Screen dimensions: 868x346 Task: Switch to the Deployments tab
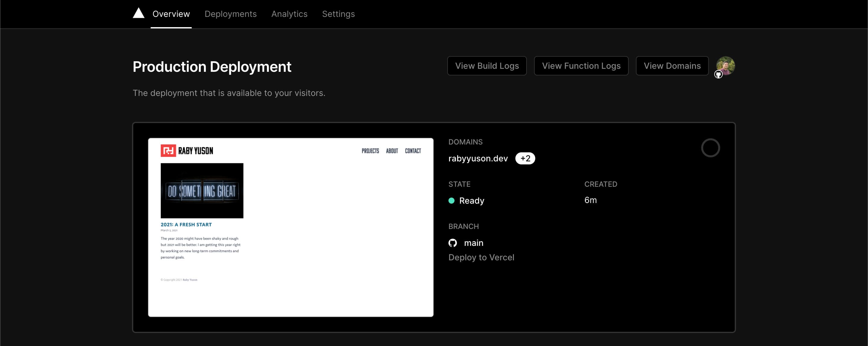[231, 14]
